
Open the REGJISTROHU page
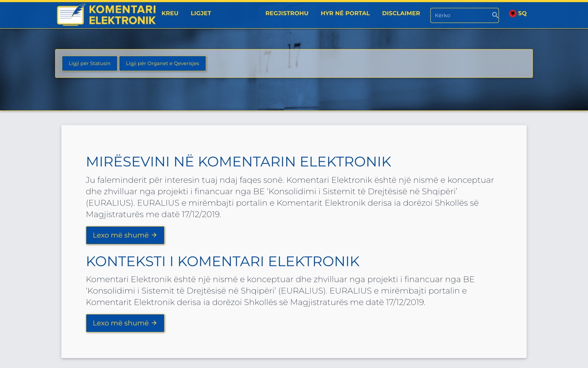tap(287, 13)
